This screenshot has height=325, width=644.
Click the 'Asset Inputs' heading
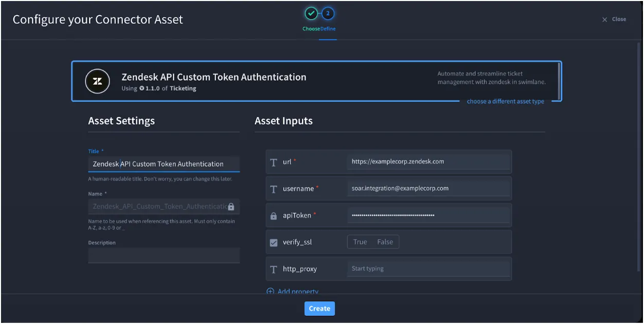283,121
